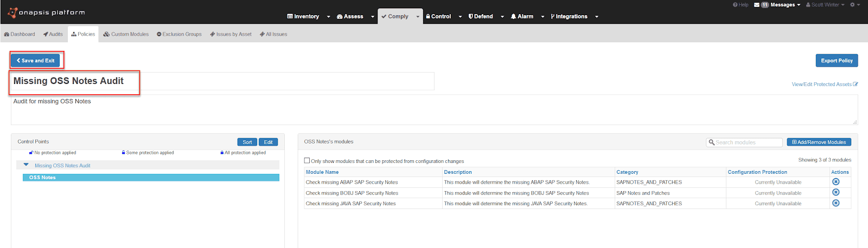Click the Export Policy button
This screenshot has width=868, height=248.
(x=836, y=61)
